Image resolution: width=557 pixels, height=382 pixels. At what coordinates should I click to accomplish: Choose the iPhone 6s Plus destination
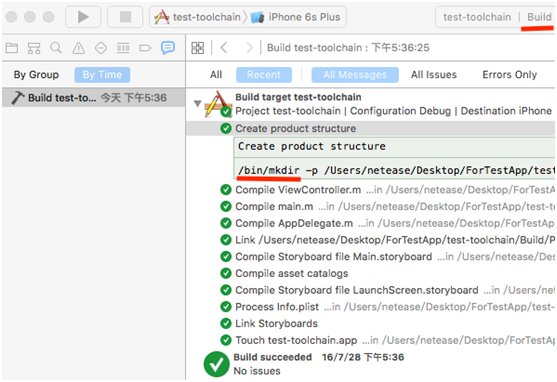296,17
